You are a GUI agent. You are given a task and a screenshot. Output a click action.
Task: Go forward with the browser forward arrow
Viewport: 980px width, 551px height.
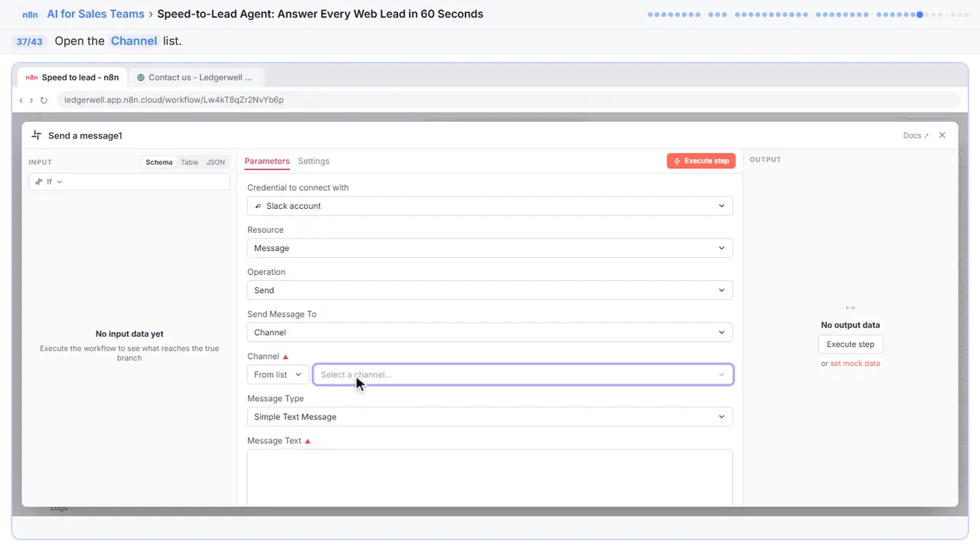coord(31,100)
